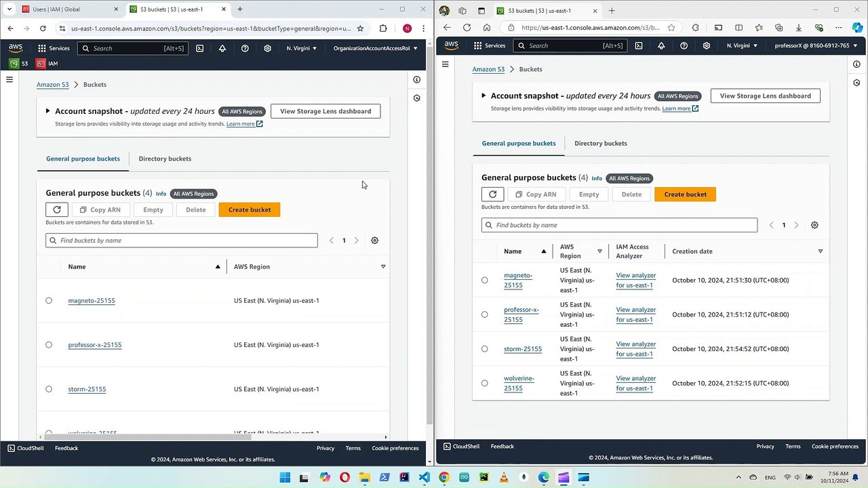The width and height of the screenshot is (868, 488).
Task: Refresh the bucket list in the right window
Action: 493,195
